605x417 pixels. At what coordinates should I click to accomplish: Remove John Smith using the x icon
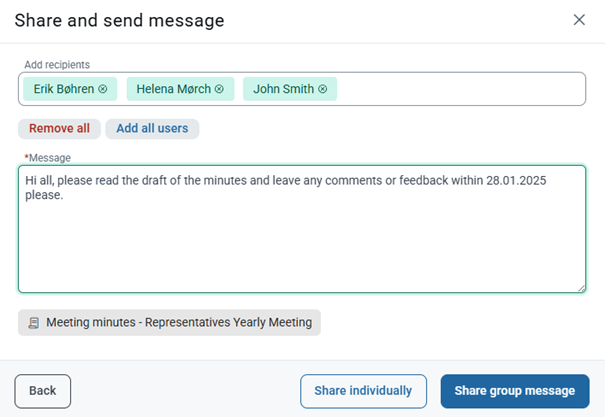pyautogui.click(x=323, y=89)
